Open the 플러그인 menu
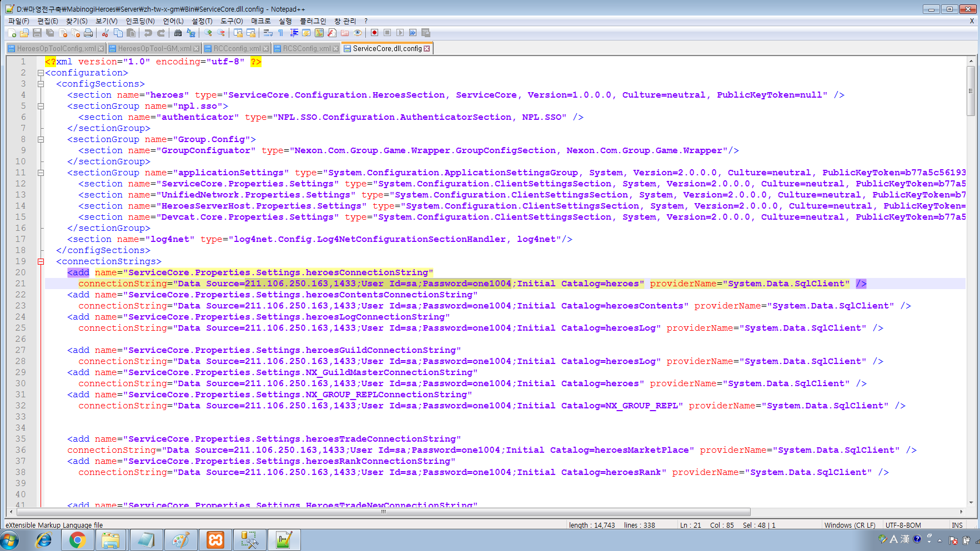 pyautogui.click(x=313, y=21)
